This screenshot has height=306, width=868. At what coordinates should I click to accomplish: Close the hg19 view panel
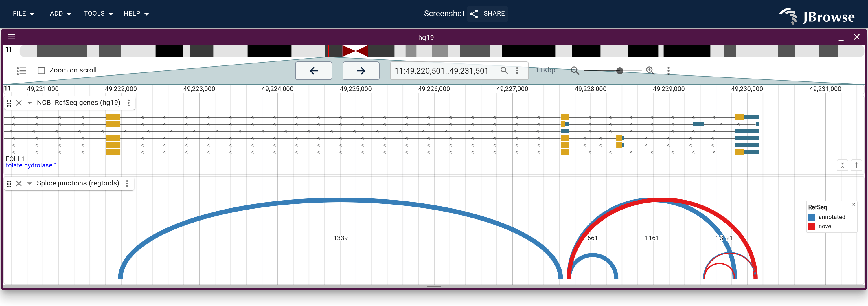click(856, 37)
